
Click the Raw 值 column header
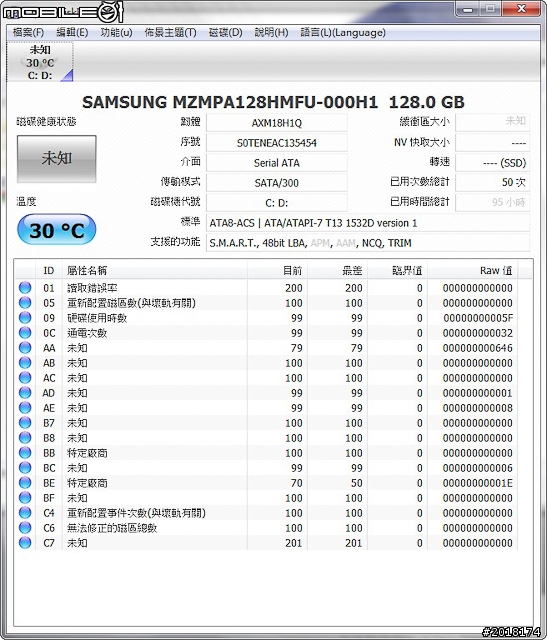[x=473, y=270]
